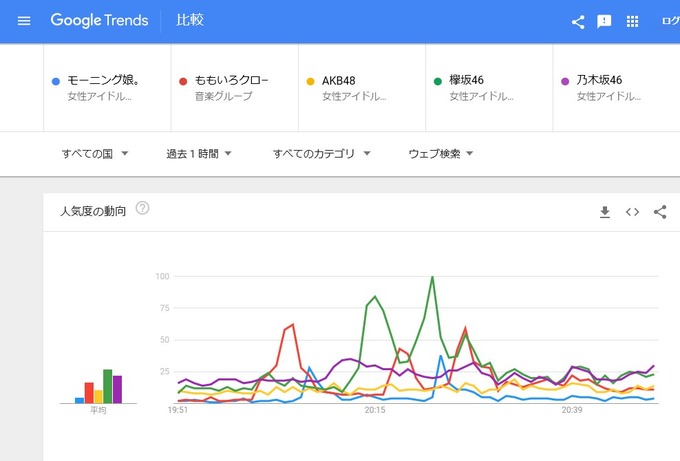
Task: Open the send feedback icon
Action: coord(604,21)
